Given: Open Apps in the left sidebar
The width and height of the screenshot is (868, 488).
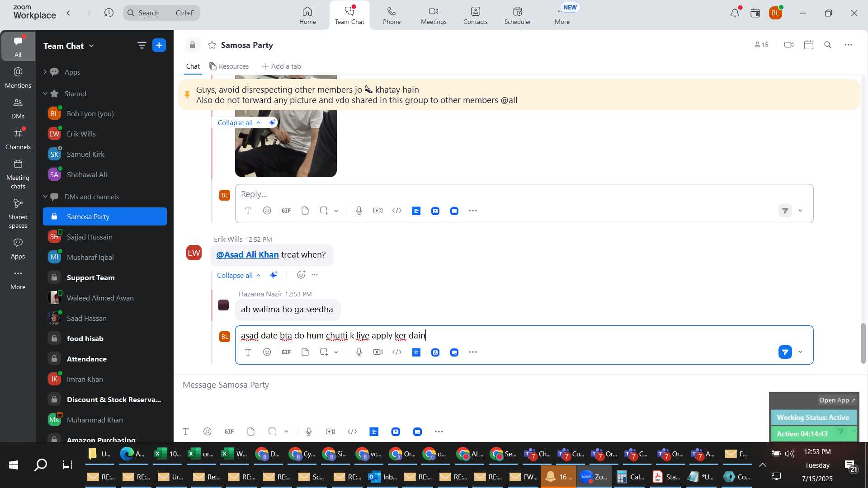Looking at the screenshot, I should click(x=18, y=249).
